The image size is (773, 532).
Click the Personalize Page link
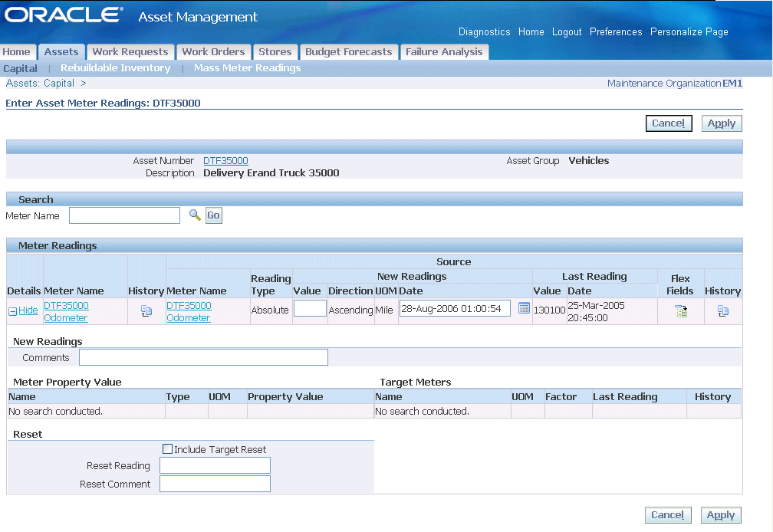click(x=689, y=31)
